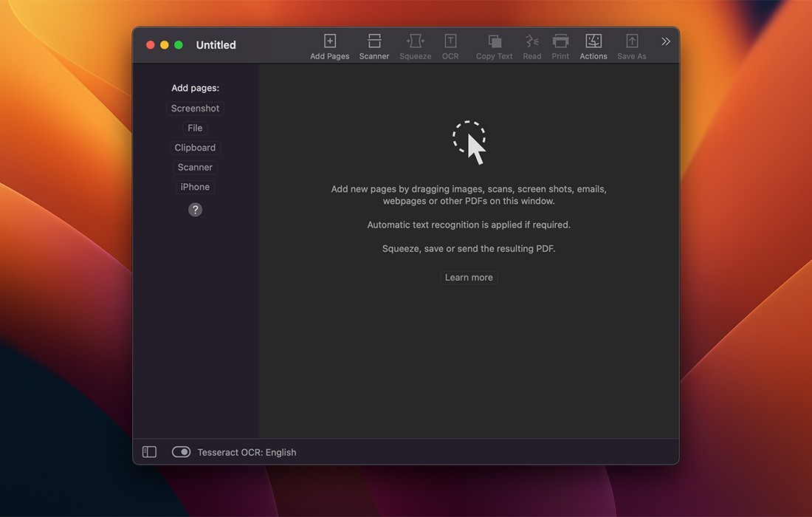Toggle the sidebar panel icon in status bar
The width and height of the screenshot is (812, 517).
pos(149,451)
